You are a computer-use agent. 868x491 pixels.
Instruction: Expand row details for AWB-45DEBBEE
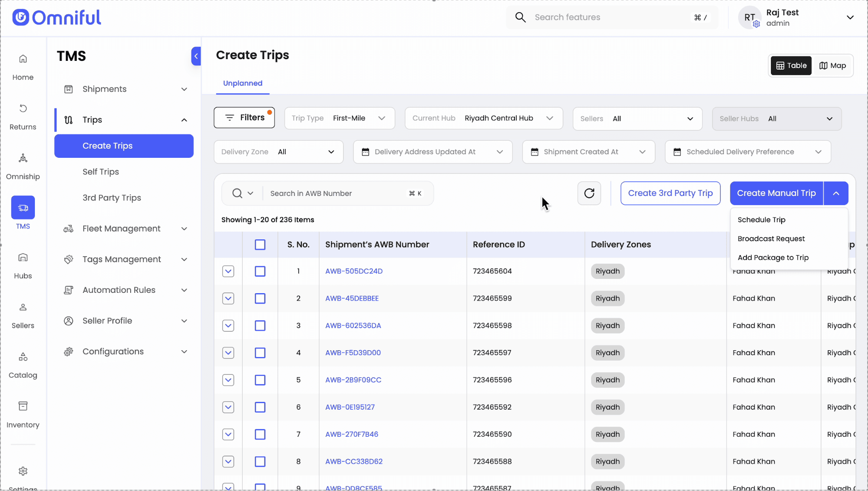[228, 299]
